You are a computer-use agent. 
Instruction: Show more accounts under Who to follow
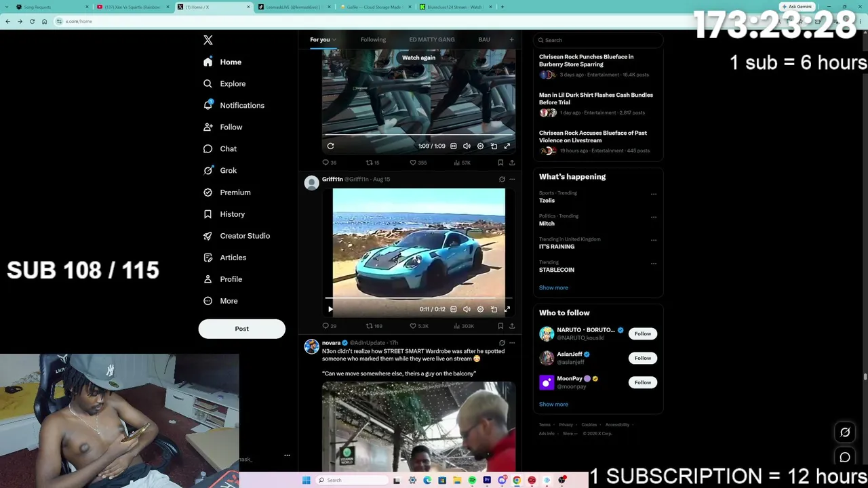553,404
